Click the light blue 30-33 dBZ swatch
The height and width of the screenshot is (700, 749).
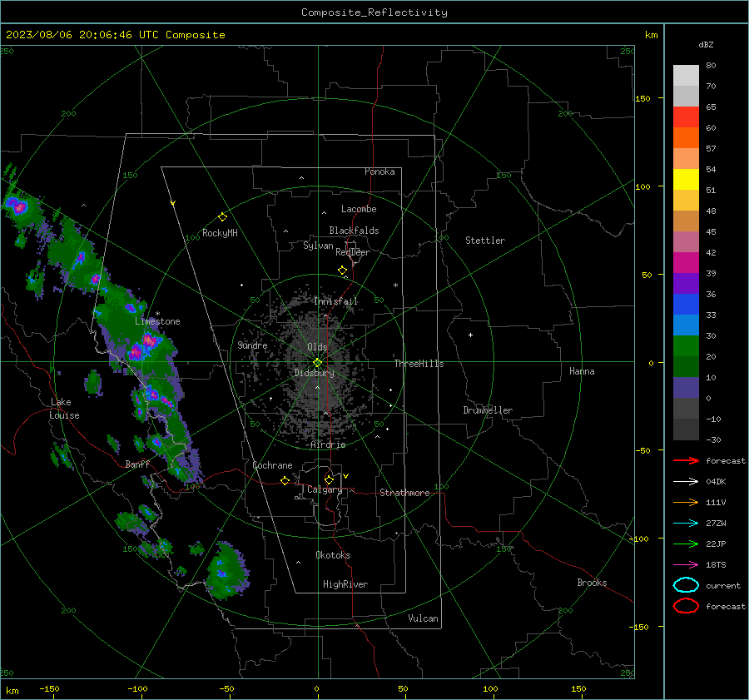(686, 325)
